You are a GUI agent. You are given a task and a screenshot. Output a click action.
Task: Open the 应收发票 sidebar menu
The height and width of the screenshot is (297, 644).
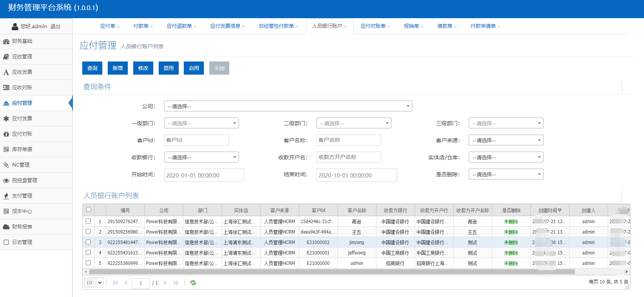22,72
